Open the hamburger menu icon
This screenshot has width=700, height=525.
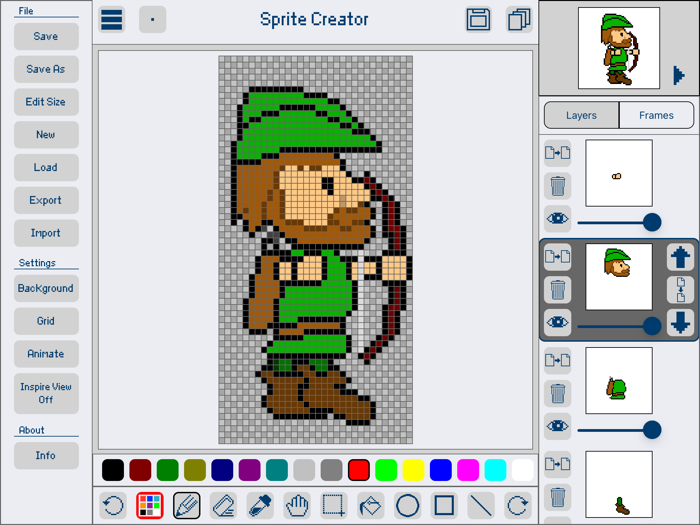tap(112, 20)
